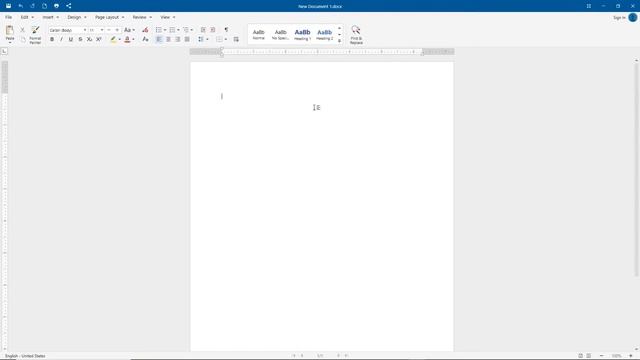Open the font size dropdown
The width and height of the screenshot is (640, 360).
click(x=102, y=30)
